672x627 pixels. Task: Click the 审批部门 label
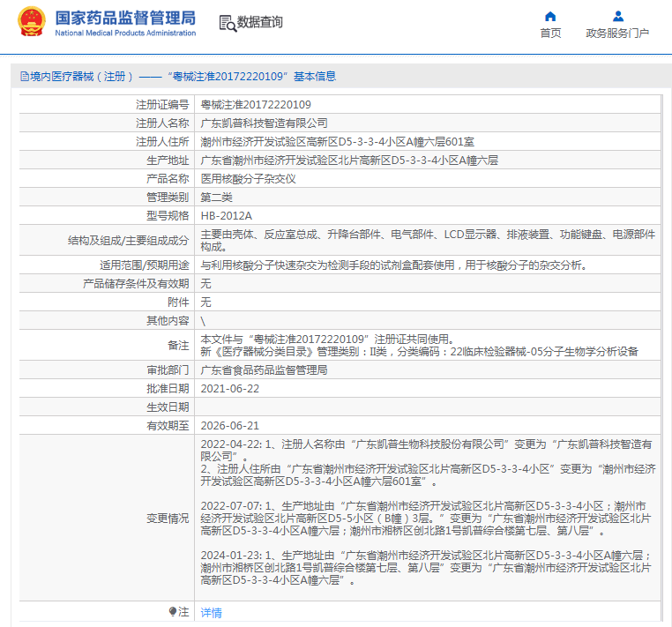click(168, 369)
